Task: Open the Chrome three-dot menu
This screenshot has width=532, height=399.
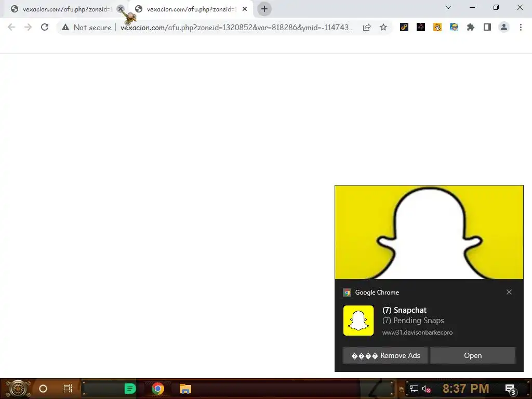Action: click(521, 27)
